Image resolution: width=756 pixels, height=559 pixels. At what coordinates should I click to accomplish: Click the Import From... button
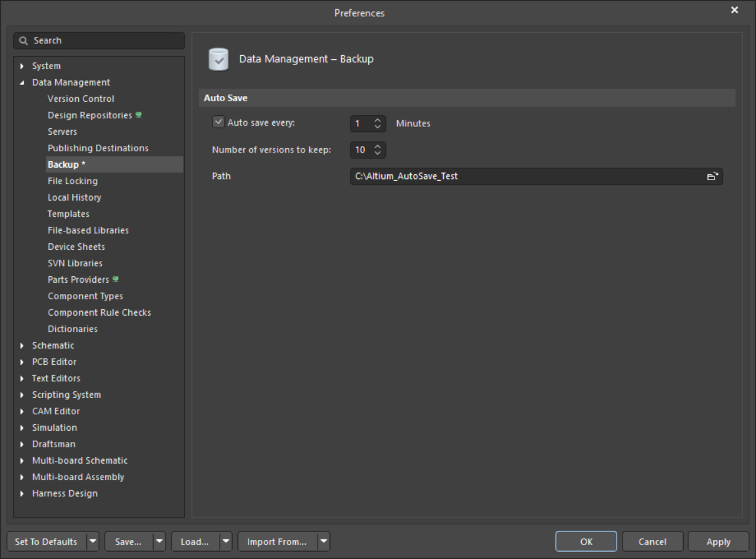click(277, 542)
